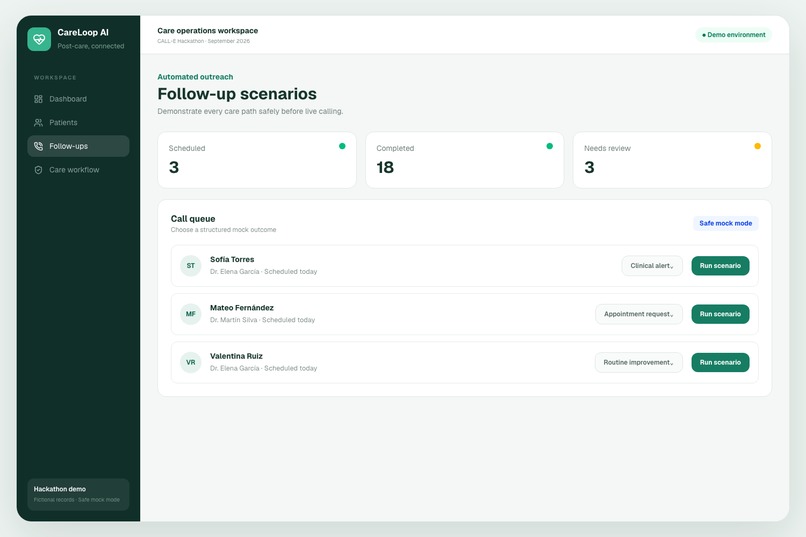The height and width of the screenshot is (537, 806).
Task: Run scenario for Mateo Fernández
Action: [720, 314]
